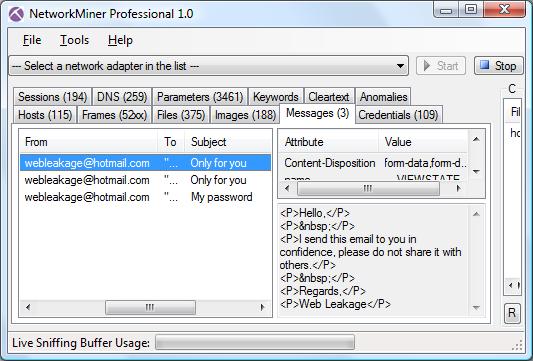Image resolution: width=533 pixels, height=361 pixels.
Task: Open the File menu
Action: 32,40
